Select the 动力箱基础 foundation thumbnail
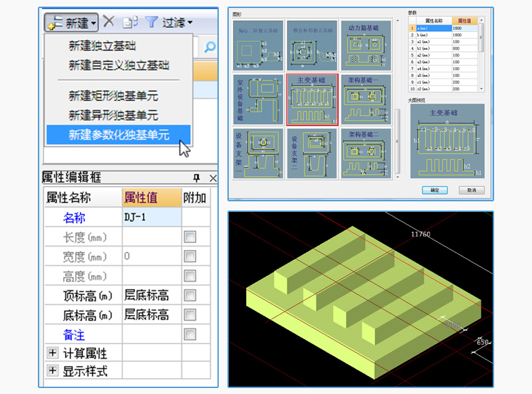Screen dimensions: 532x394 tap(366, 45)
